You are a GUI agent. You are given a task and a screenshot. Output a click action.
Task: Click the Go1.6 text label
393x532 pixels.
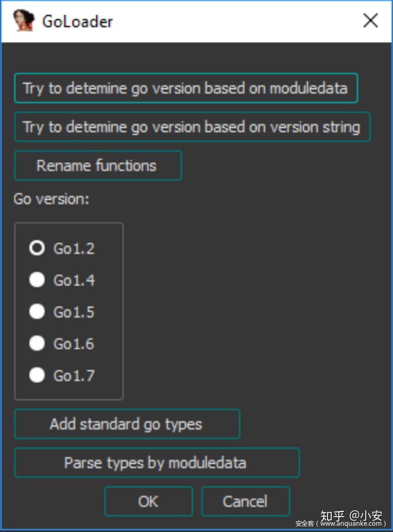[74, 344]
